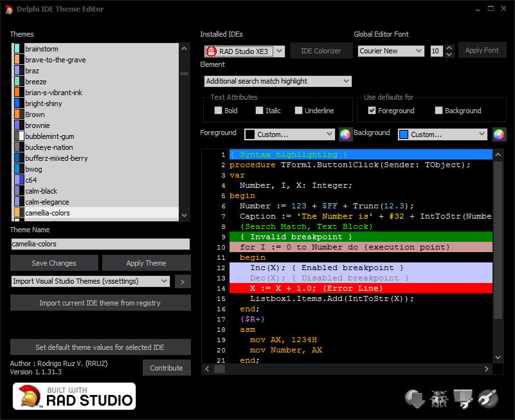Open the Background color wheel picker
Image resolution: width=515 pixels, height=420 pixels.
point(498,133)
